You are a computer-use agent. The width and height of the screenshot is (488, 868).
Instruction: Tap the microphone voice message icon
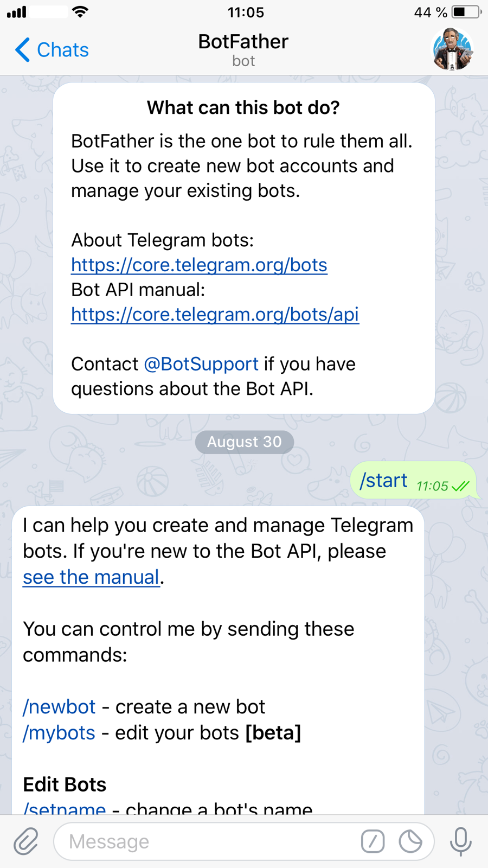(x=460, y=841)
